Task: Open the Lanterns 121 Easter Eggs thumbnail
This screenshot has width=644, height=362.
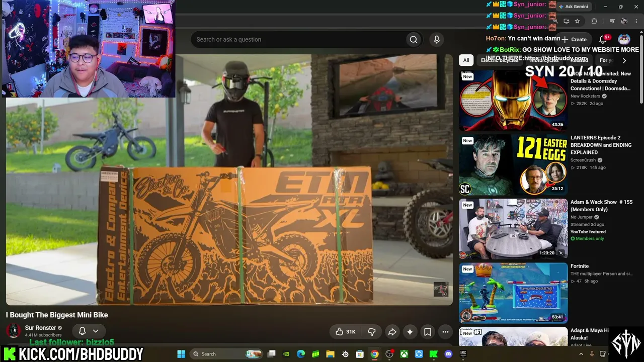Action: [513, 164]
